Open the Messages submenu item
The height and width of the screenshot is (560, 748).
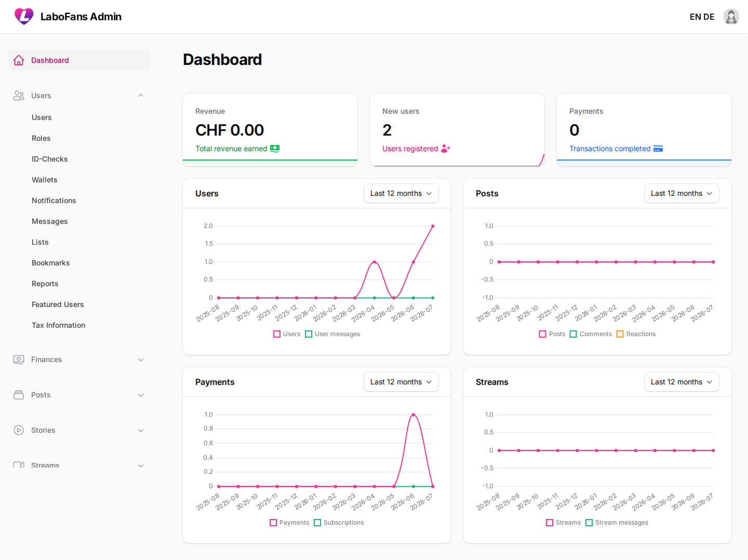click(x=50, y=221)
